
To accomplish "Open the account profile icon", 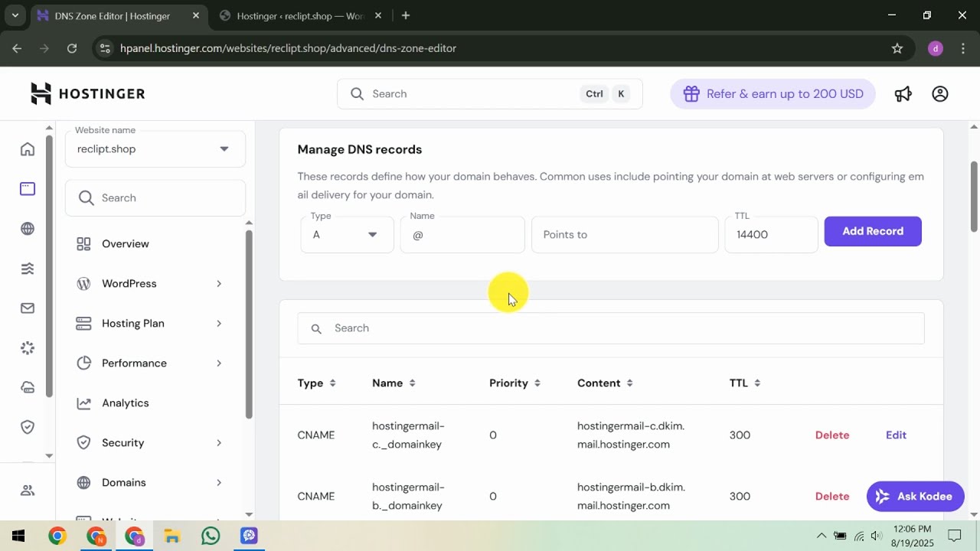I will (940, 93).
